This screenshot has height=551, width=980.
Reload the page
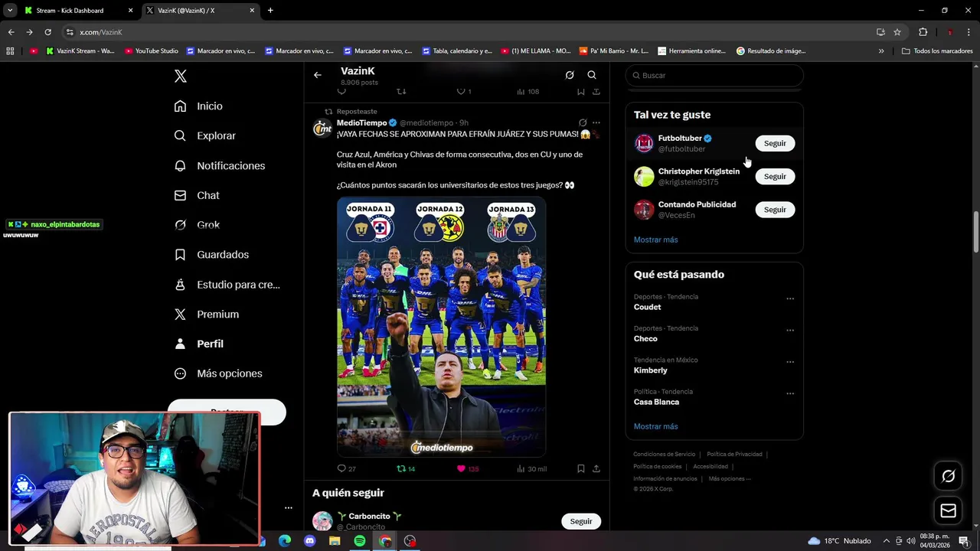(47, 32)
